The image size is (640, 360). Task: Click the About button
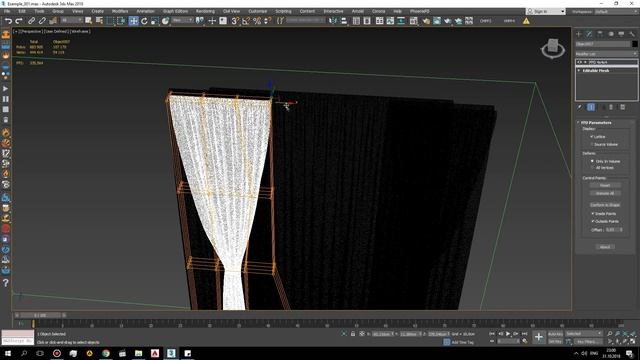pos(605,247)
